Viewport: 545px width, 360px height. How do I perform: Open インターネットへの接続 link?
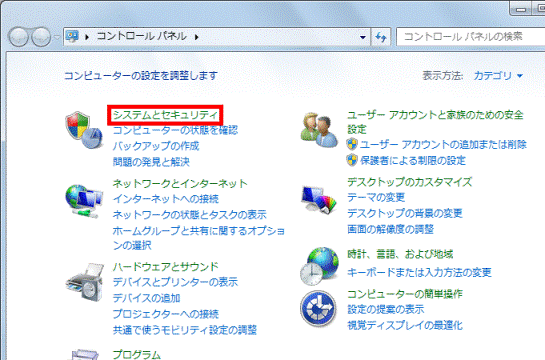(166, 199)
